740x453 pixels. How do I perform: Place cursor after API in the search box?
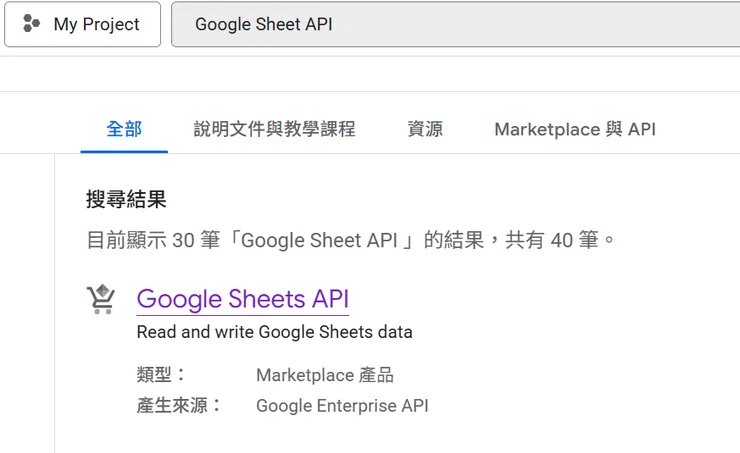334,24
